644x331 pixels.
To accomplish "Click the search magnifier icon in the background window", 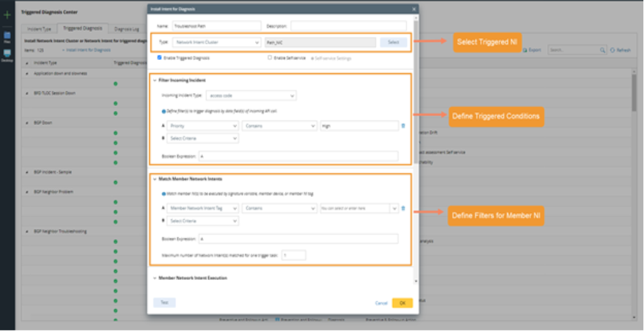I will coord(603,50).
